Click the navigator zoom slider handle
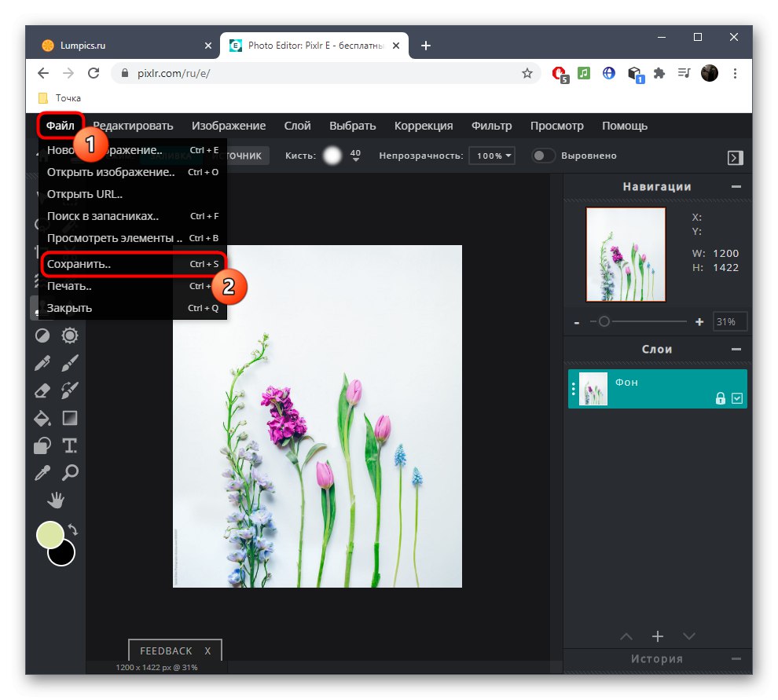This screenshot has width=778, height=700. tap(604, 321)
